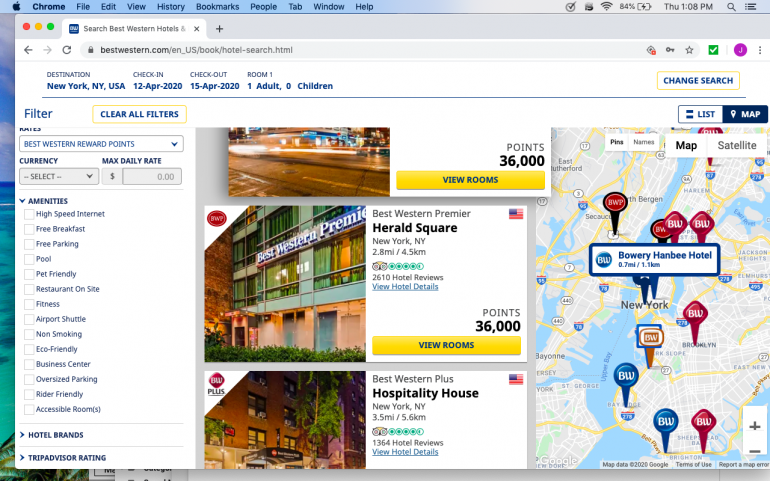This screenshot has width=770, height=481.
Task: Click the Chrome profile avatar icon
Action: (x=740, y=50)
